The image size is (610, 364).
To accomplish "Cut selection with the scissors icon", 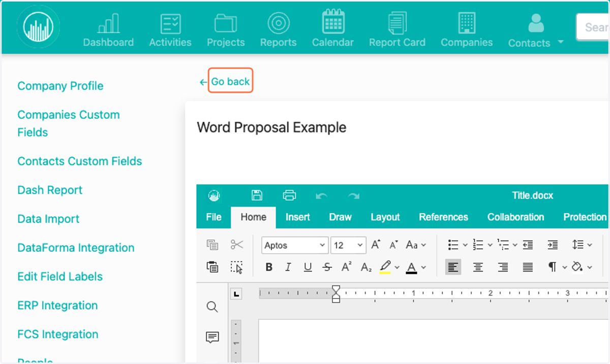I will click(237, 245).
